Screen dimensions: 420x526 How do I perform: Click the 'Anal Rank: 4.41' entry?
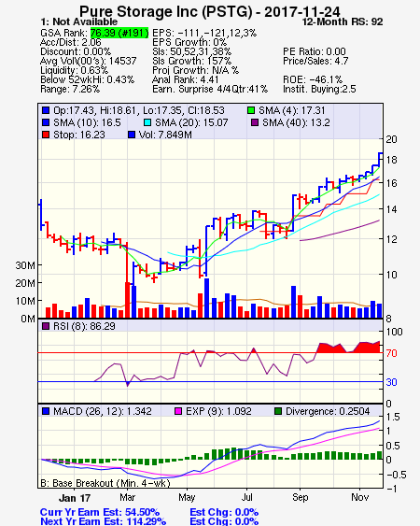(186, 79)
